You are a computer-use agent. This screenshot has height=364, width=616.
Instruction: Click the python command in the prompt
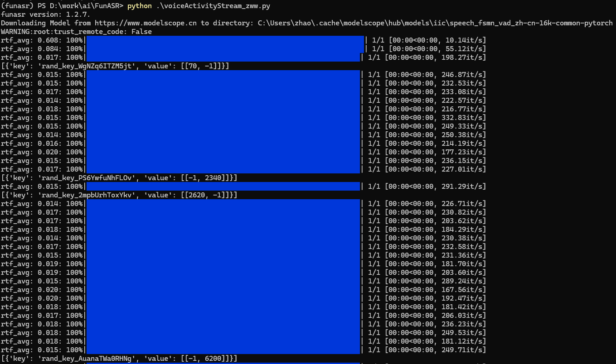[x=139, y=6]
